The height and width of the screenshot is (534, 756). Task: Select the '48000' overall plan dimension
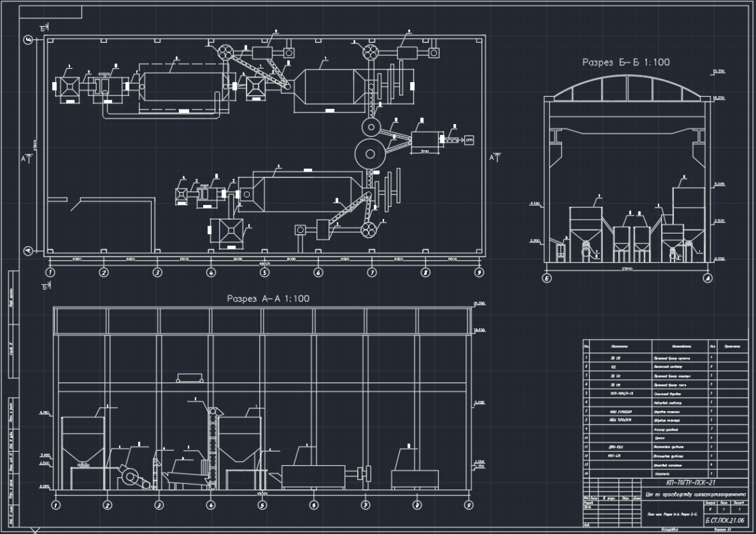click(264, 264)
